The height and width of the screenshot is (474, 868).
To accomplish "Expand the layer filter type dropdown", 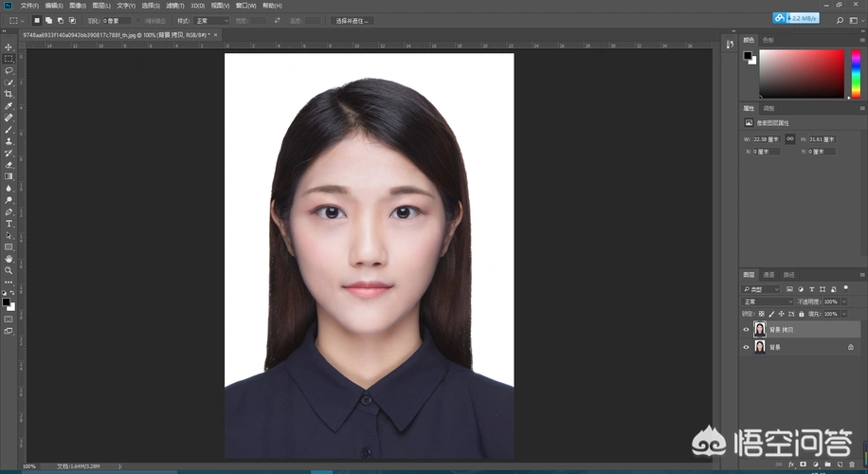I will (761, 288).
